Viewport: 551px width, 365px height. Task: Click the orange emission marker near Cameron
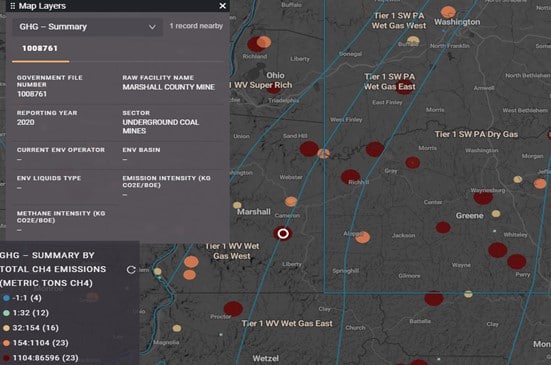(x=291, y=202)
